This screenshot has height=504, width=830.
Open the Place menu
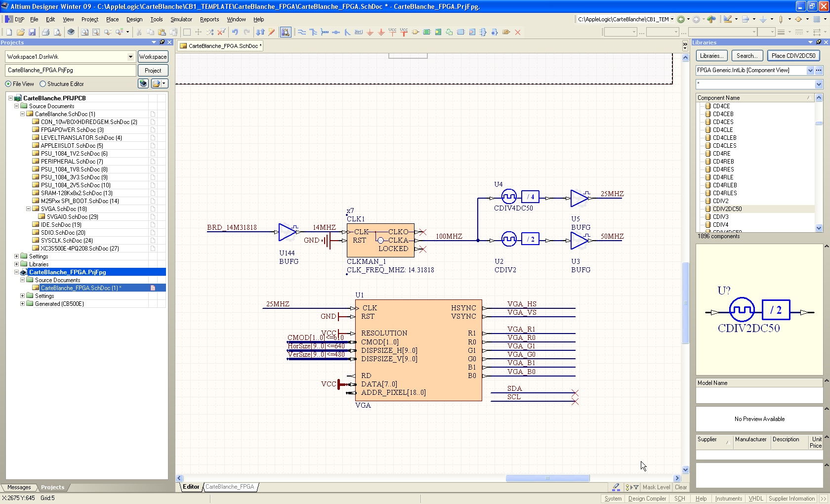coord(112,19)
